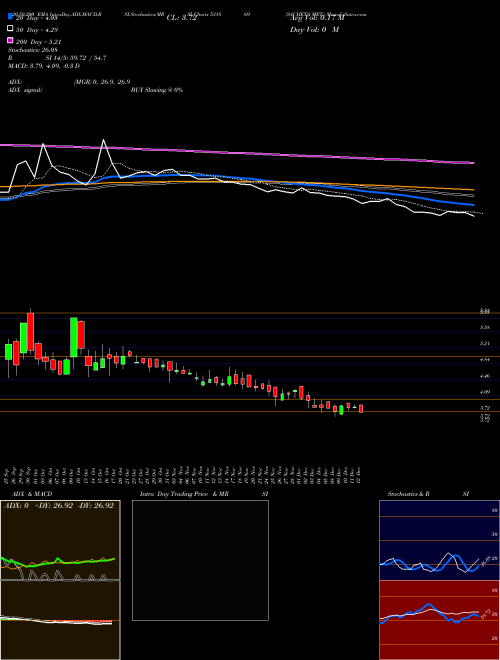Click the 5.21 price axis label
The width and height of the screenshot is (500, 660).
pyautogui.click(x=485, y=343)
